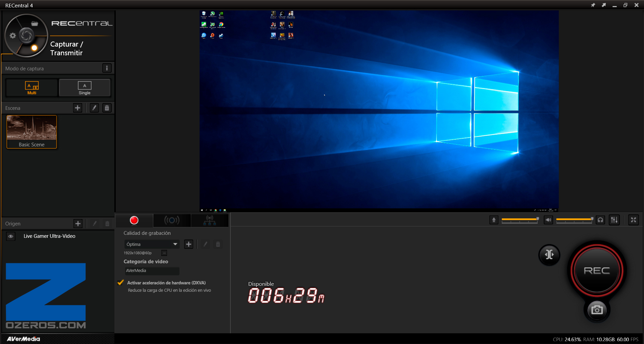The image size is (644, 344).
Task: Click the video preview area
Action: point(379,111)
